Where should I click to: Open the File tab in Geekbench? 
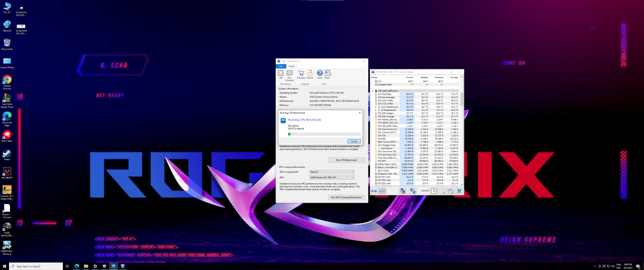pos(281,66)
